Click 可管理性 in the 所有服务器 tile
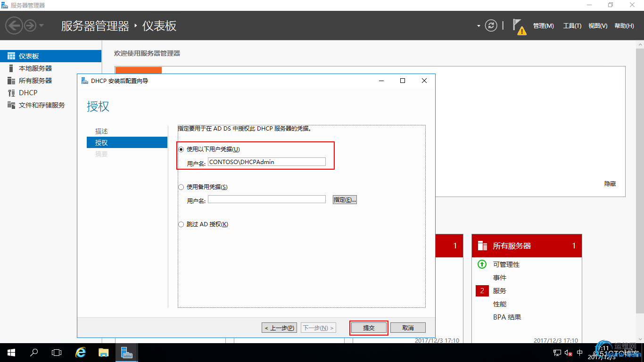The height and width of the screenshot is (362, 644). 506,264
